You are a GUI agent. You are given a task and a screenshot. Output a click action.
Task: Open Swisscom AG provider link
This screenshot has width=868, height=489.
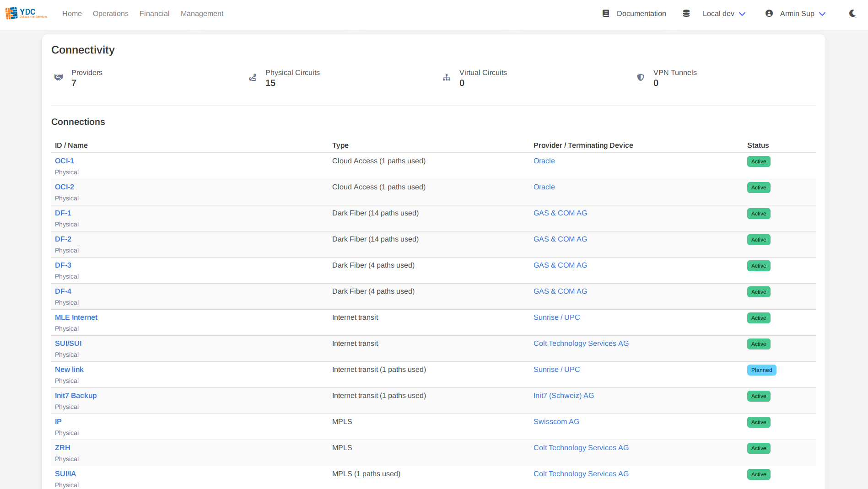tap(556, 422)
